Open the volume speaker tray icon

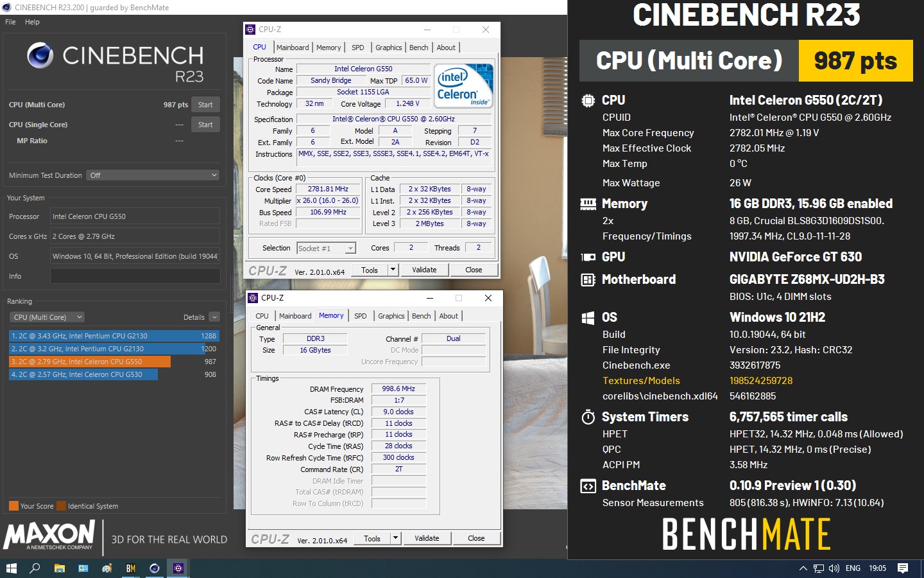coord(834,568)
